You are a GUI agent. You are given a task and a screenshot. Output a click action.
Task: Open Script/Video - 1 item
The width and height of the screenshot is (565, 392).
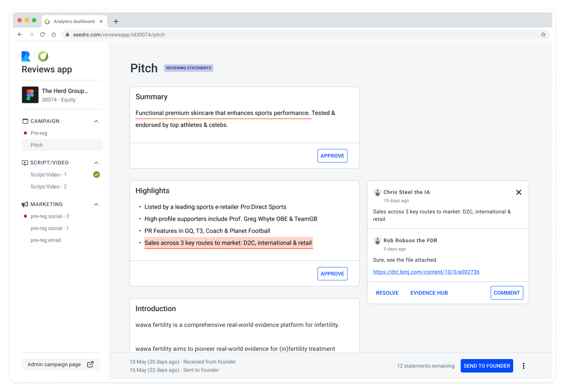pos(48,174)
